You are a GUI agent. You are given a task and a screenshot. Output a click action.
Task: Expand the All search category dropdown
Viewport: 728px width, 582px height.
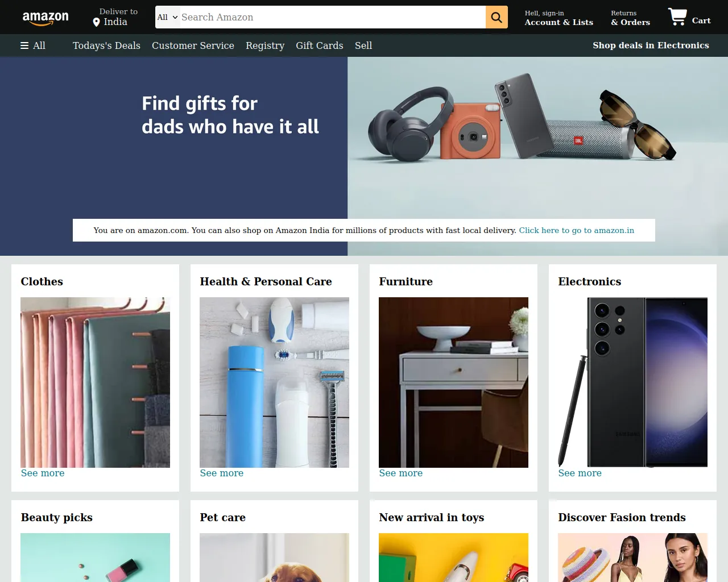168,17
